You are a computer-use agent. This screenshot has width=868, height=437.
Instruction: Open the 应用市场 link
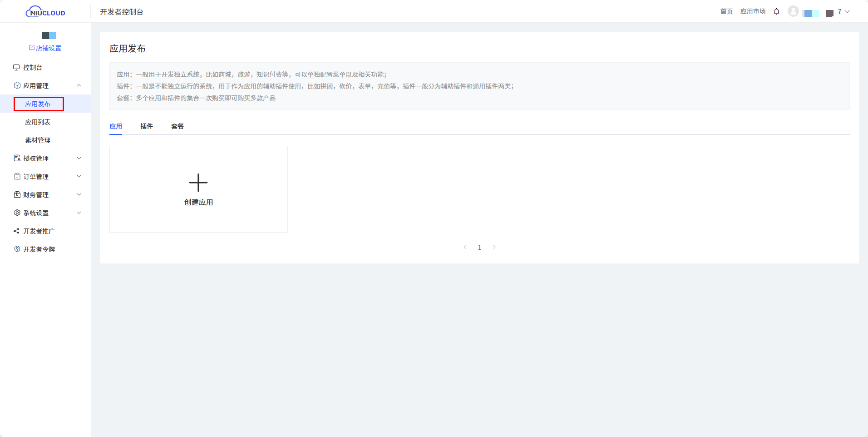(x=753, y=11)
